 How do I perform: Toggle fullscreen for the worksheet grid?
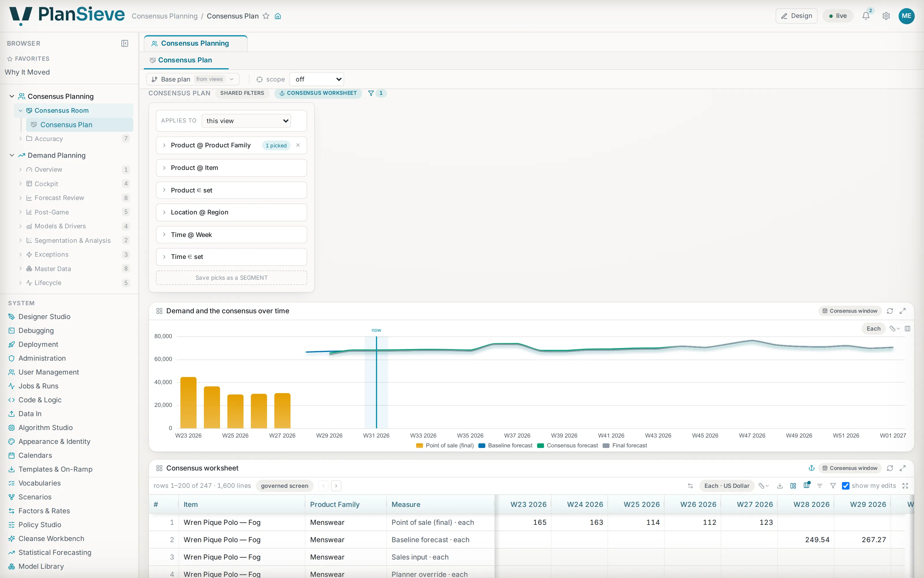click(905, 486)
